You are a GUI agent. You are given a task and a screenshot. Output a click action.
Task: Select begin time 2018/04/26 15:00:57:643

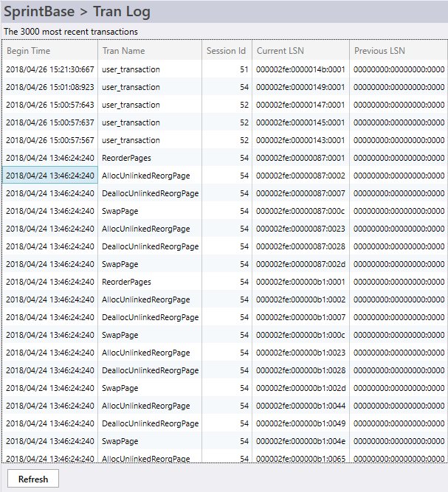(50, 105)
